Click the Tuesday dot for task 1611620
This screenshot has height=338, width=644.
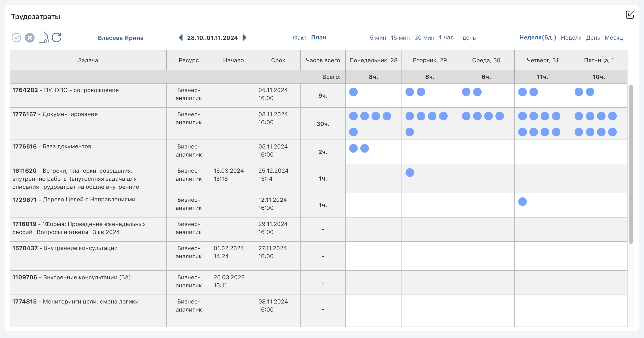point(410,172)
